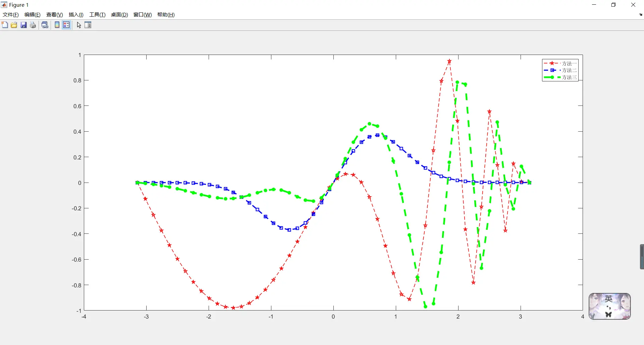Click the input method floating avatar widget
The image size is (644, 345).
pos(610,306)
